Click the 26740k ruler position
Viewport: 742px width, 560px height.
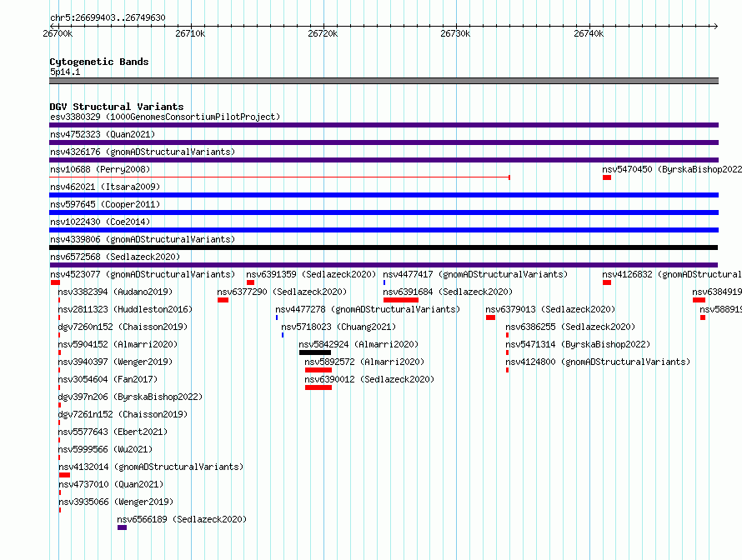click(589, 33)
